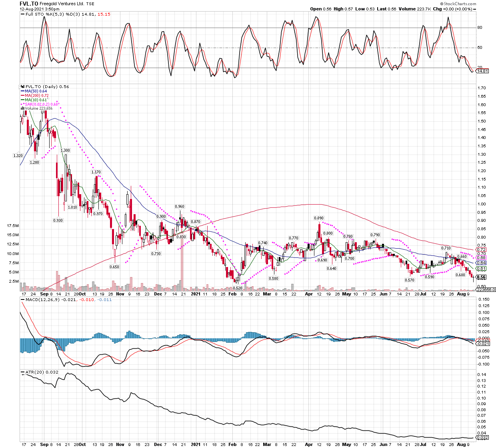Select the MA(50) 0.64 legend entry
Screen dimensions: 496x448
[x=34, y=91]
